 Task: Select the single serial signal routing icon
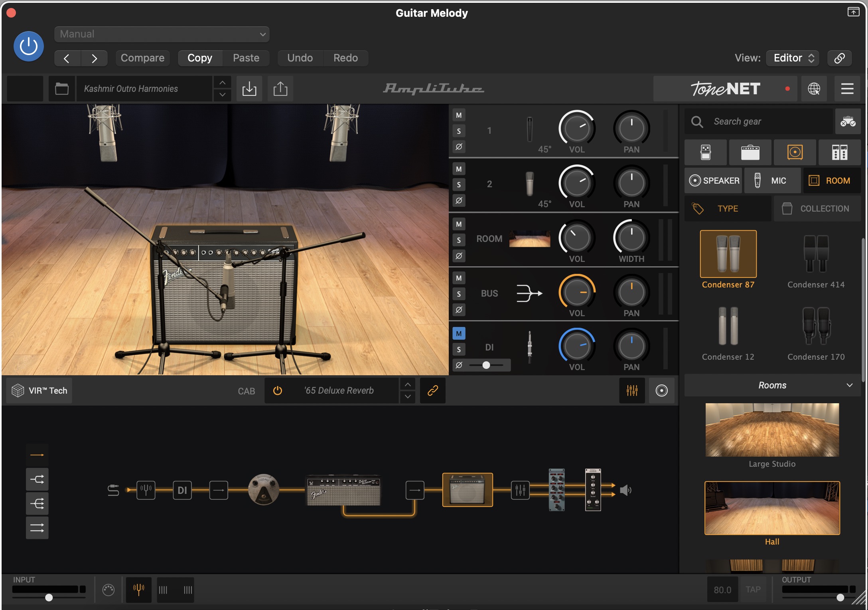pos(37,455)
